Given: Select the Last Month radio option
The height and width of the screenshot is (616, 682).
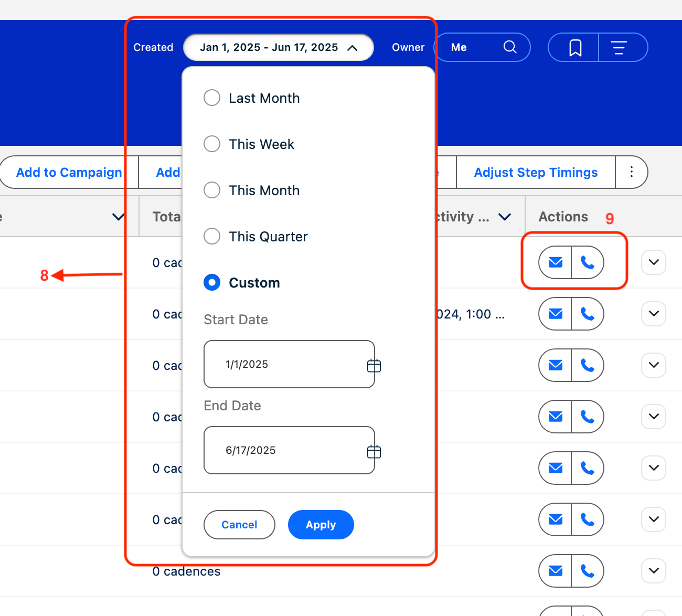Looking at the screenshot, I should click(x=212, y=98).
